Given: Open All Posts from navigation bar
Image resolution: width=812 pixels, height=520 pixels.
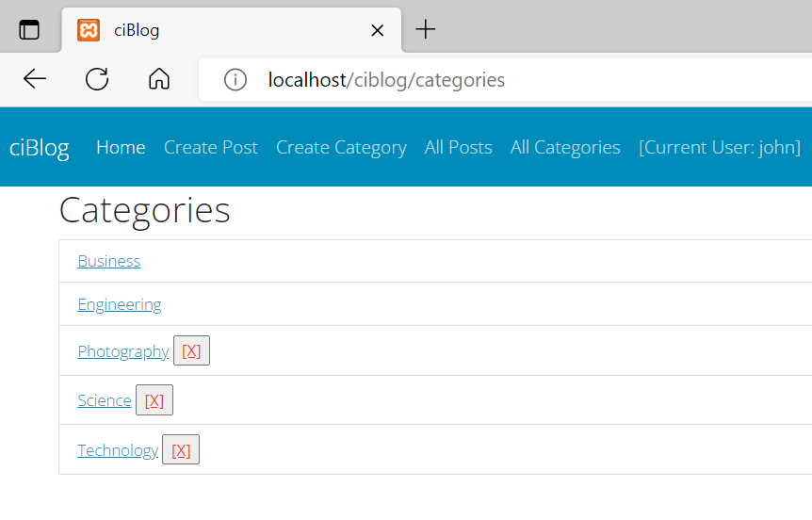Looking at the screenshot, I should [x=459, y=148].
